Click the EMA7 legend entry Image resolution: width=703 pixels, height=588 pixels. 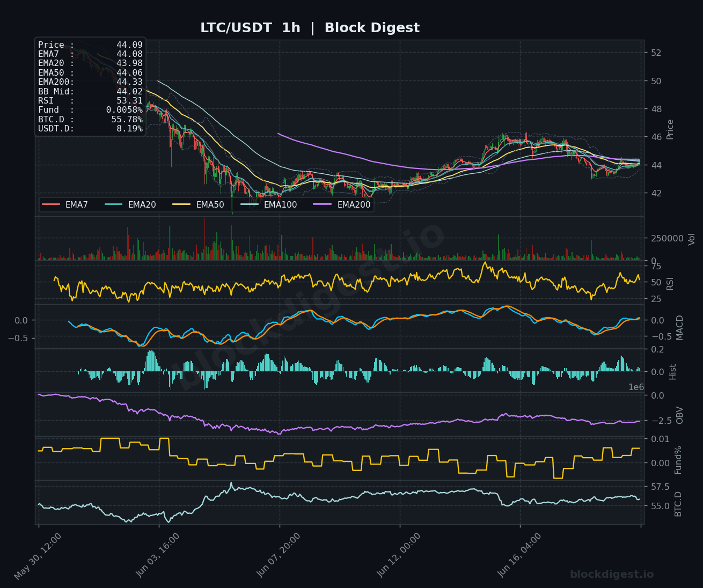(x=65, y=204)
